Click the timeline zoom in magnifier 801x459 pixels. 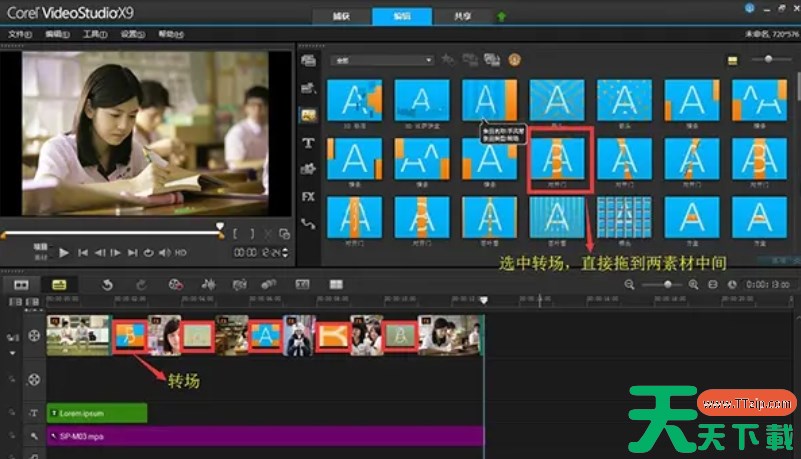coord(693,285)
